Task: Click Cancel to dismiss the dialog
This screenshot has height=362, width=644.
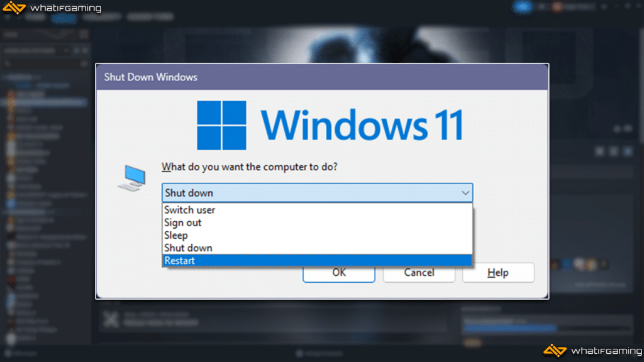Action: (x=419, y=273)
